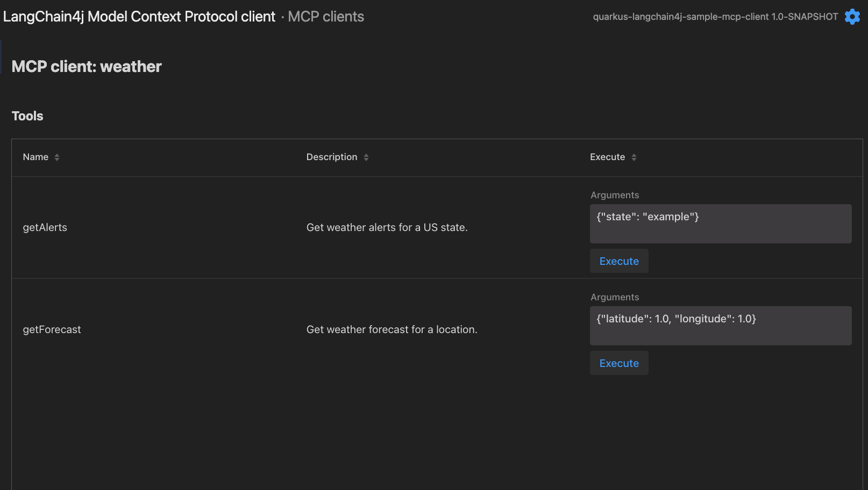Select the getForecast tool name

point(52,329)
